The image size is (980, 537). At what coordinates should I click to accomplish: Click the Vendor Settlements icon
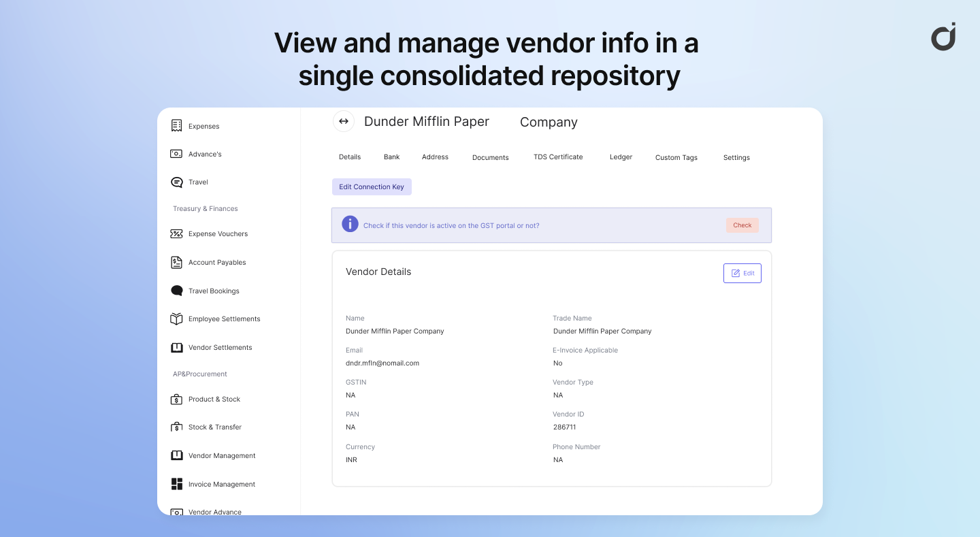(177, 347)
